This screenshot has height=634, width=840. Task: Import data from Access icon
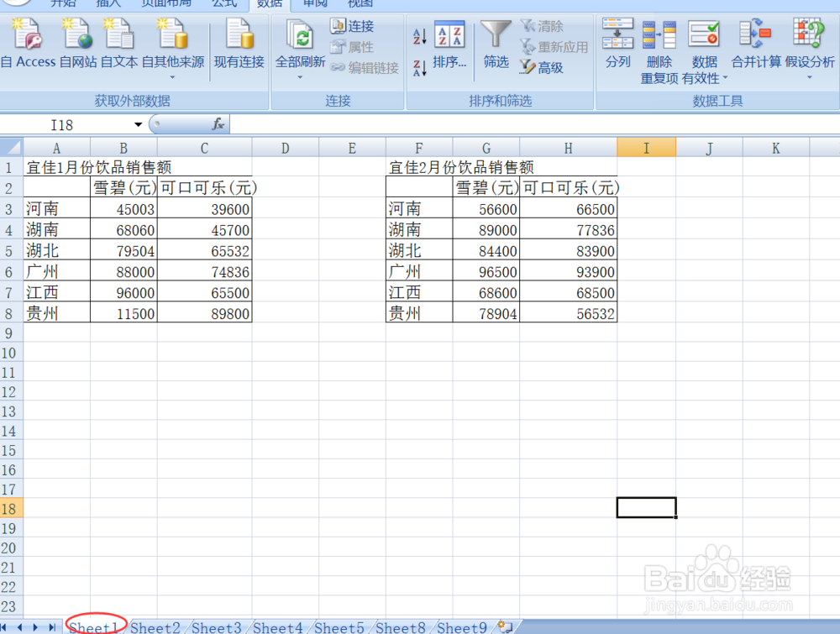(x=27, y=34)
